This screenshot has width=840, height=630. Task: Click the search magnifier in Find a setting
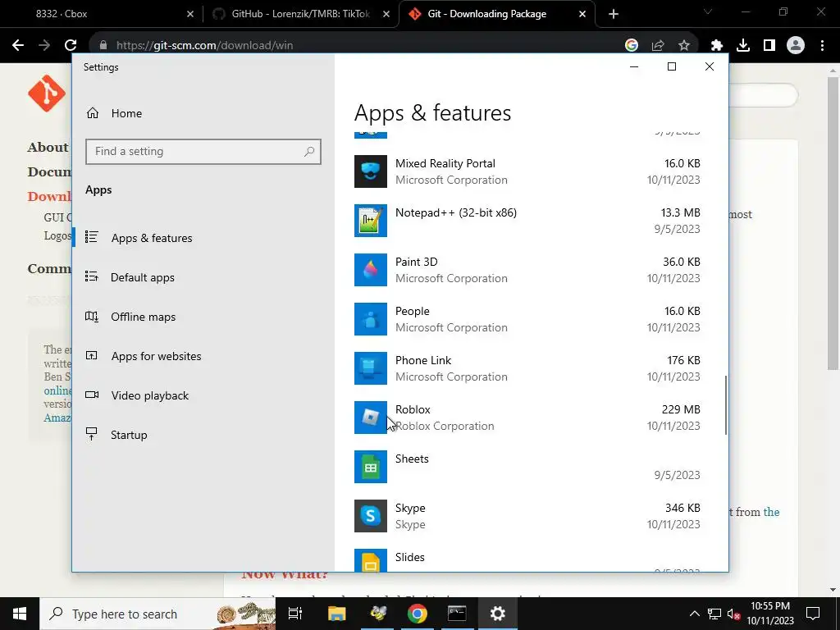pos(309,152)
